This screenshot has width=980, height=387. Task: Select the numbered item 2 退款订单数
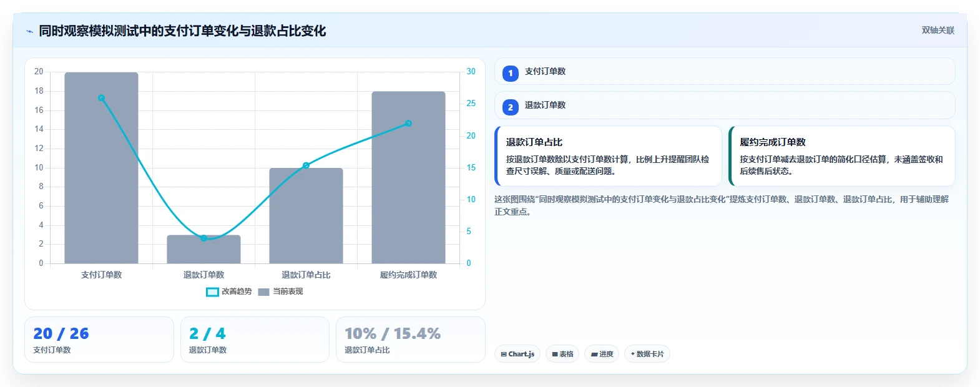[725, 105]
